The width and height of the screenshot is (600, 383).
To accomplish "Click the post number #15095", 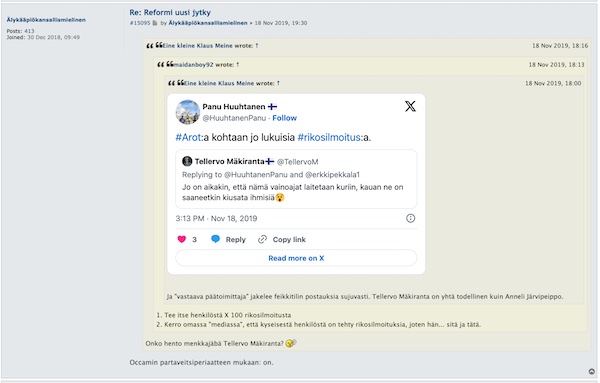I will (x=140, y=23).
